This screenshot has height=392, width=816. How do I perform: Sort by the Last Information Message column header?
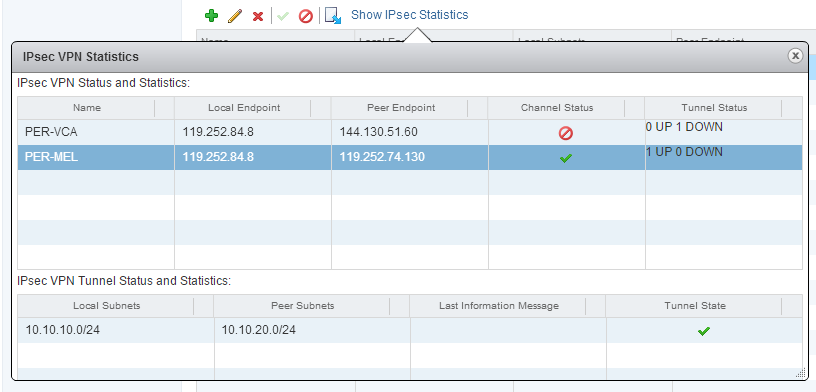tap(499, 306)
